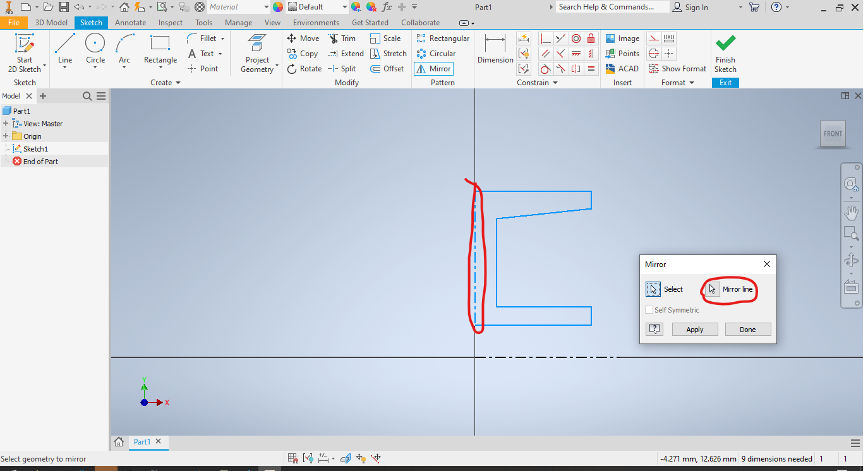The image size is (868, 471).
Task: Choose the Dimension tool
Action: [495, 49]
